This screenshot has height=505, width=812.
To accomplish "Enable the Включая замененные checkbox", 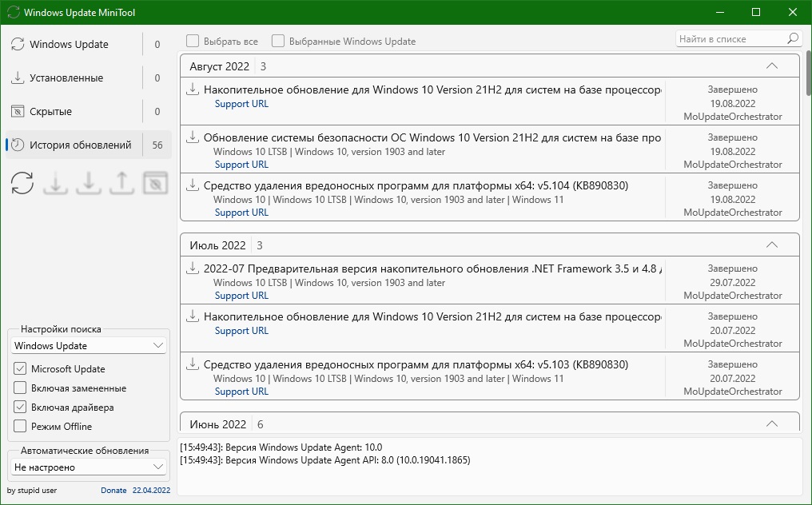I will (x=20, y=388).
